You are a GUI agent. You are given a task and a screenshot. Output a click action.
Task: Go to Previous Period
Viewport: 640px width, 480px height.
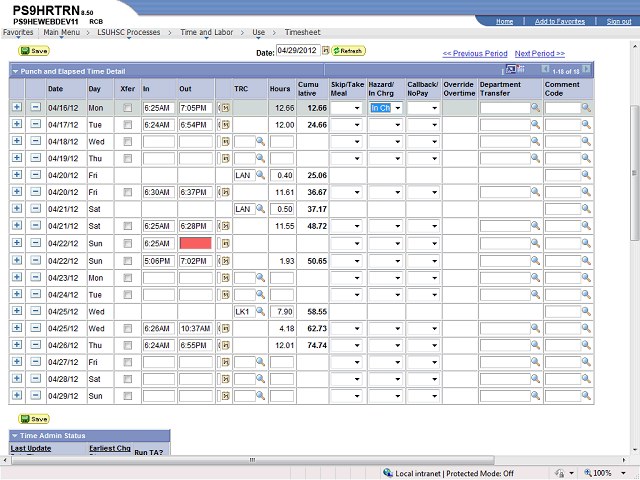(x=475, y=53)
